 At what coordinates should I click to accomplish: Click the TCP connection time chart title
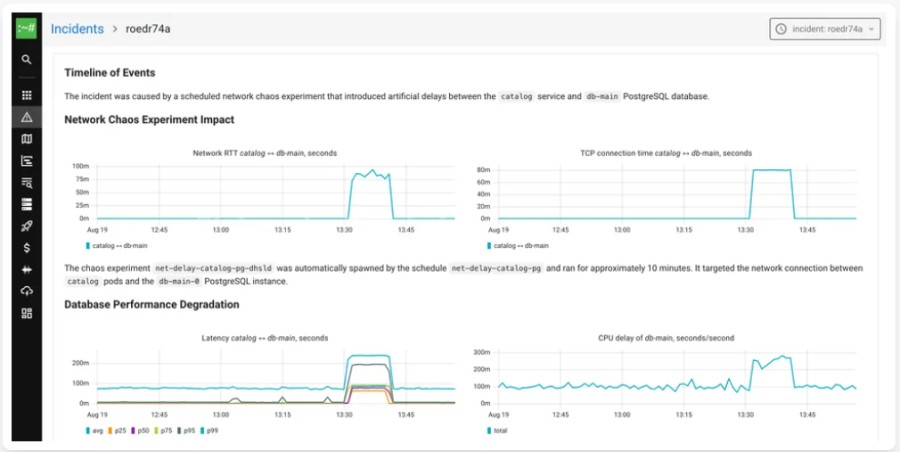pyautogui.click(x=666, y=153)
